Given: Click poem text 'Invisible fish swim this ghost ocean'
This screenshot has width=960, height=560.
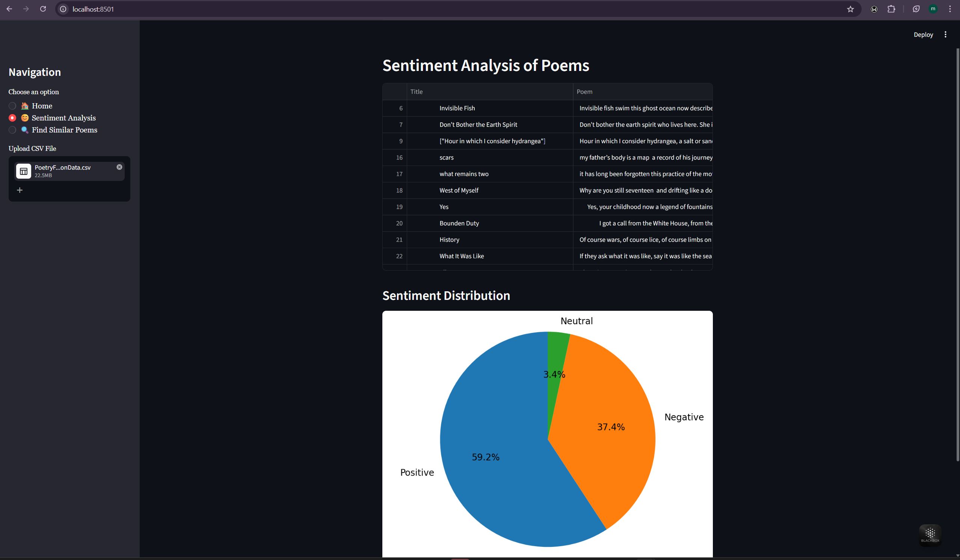Looking at the screenshot, I should pyautogui.click(x=643, y=108).
